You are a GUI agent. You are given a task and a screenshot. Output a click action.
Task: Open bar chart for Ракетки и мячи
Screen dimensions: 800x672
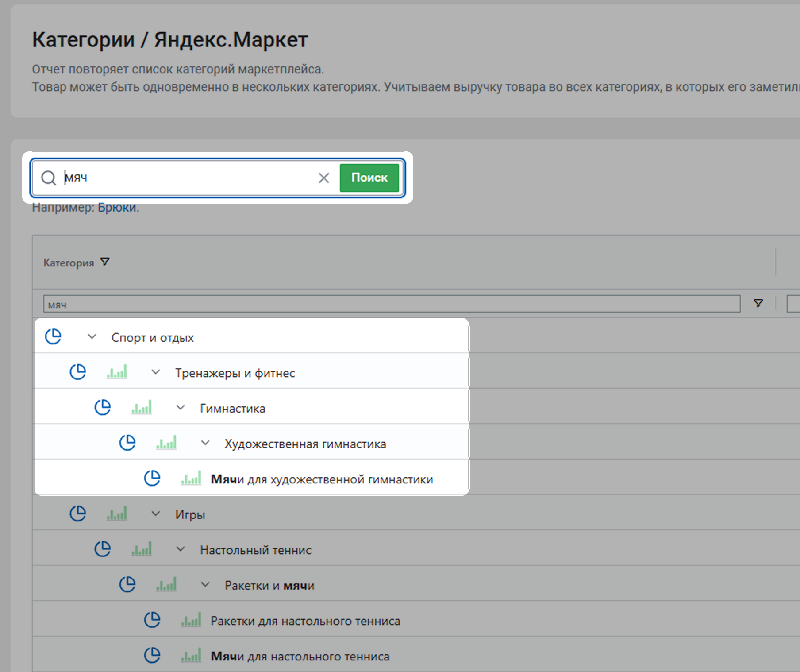(166, 584)
